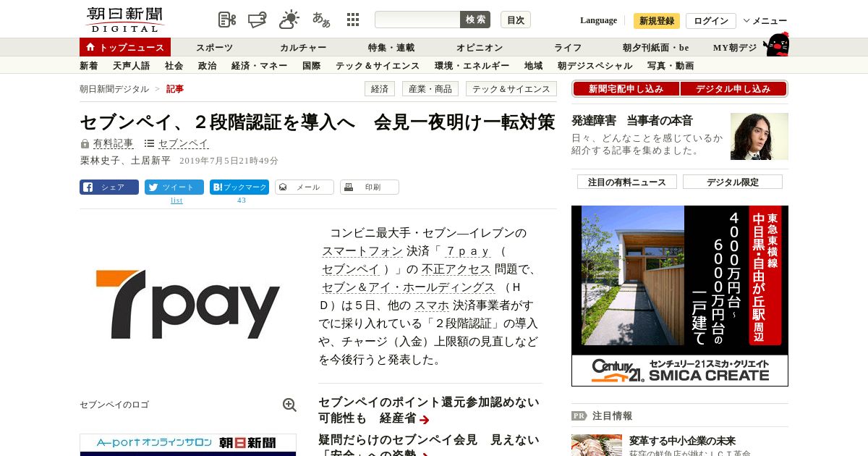The height and width of the screenshot is (456, 868).
Task: Click the bookmark count 43
Action: (242, 200)
